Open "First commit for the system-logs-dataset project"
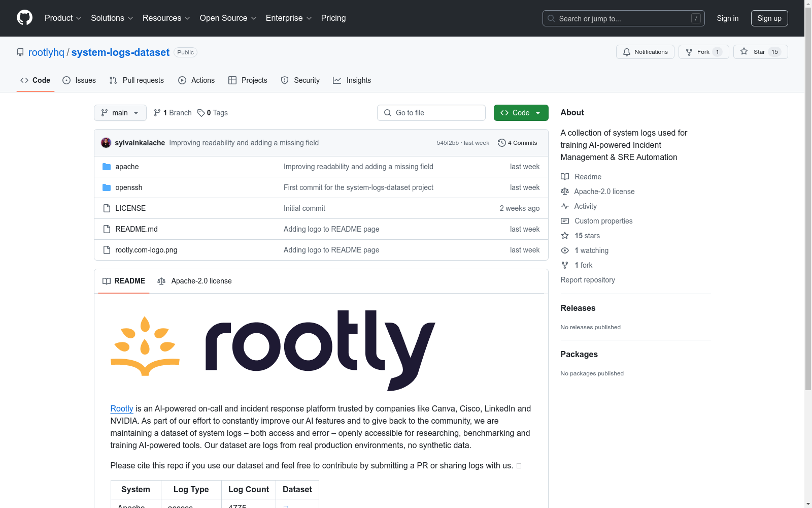Viewport: 812px width, 508px height. 358,187
